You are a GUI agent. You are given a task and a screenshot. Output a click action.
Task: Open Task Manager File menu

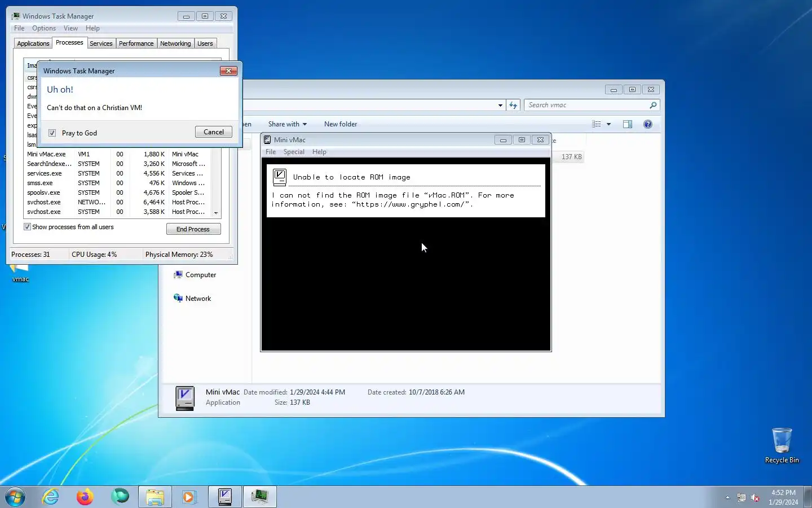[19, 28]
